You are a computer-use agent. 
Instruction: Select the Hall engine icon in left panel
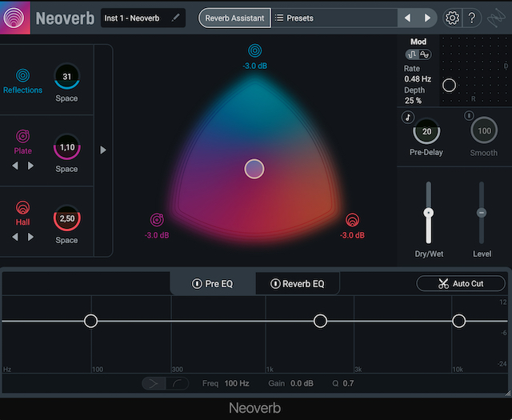(x=23, y=208)
